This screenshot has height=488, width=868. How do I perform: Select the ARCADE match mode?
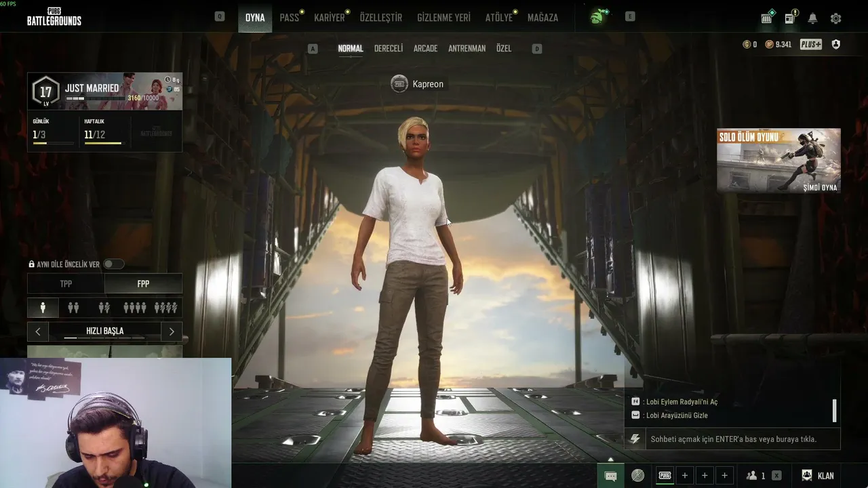point(426,49)
